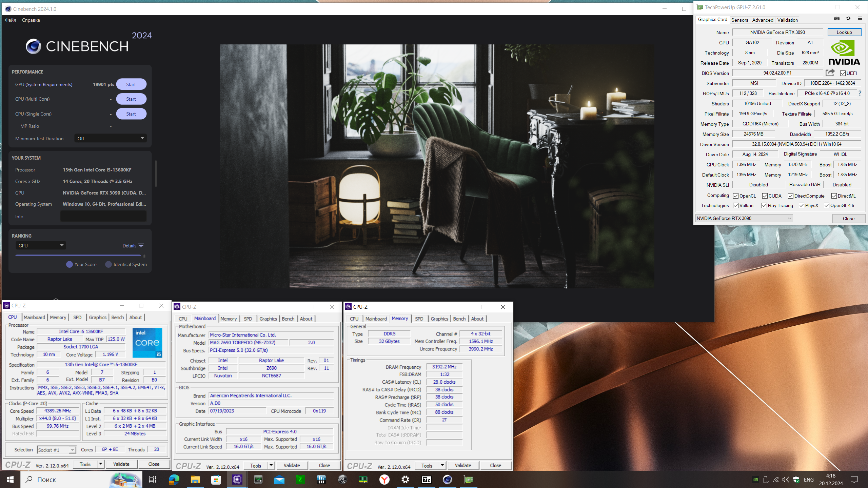Start the GPU benchmark in Cinebench
The height and width of the screenshot is (488, 868).
pos(131,84)
